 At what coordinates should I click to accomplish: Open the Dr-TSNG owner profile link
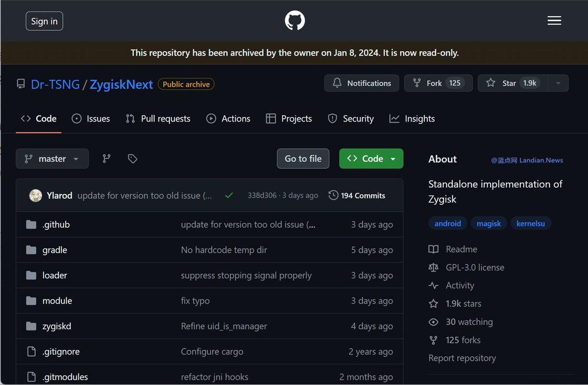[55, 84]
